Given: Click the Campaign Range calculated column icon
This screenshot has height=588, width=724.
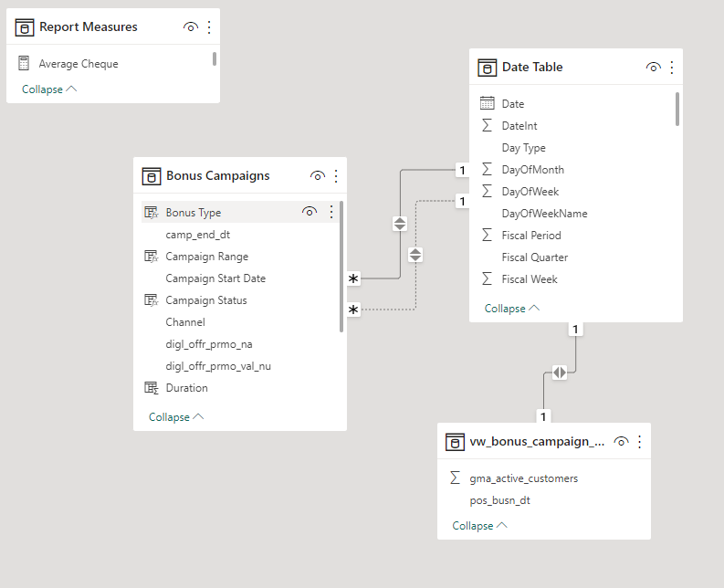Looking at the screenshot, I should [x=151, y=257].
